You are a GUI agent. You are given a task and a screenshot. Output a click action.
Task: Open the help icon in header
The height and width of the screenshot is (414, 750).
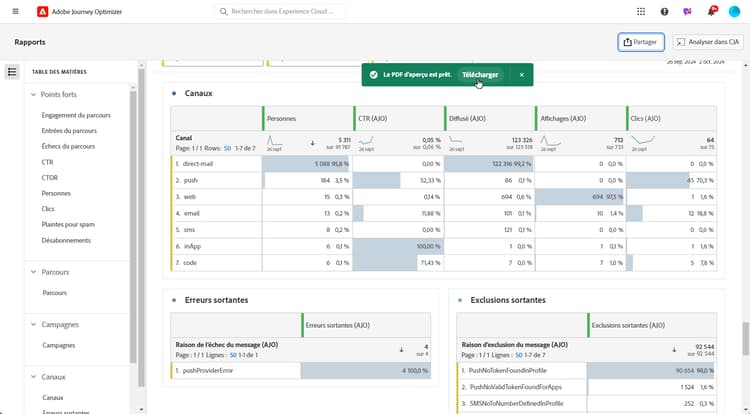coord(665,11)
